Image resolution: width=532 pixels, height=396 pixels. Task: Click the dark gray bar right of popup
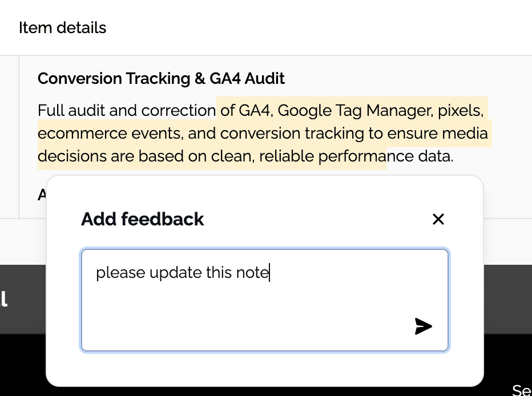507,299
